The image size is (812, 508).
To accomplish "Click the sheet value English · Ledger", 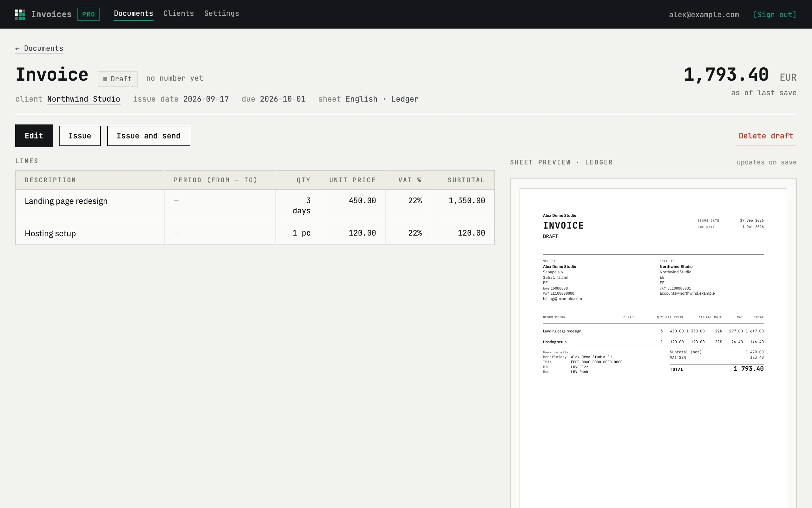I will tap(382, 99).
